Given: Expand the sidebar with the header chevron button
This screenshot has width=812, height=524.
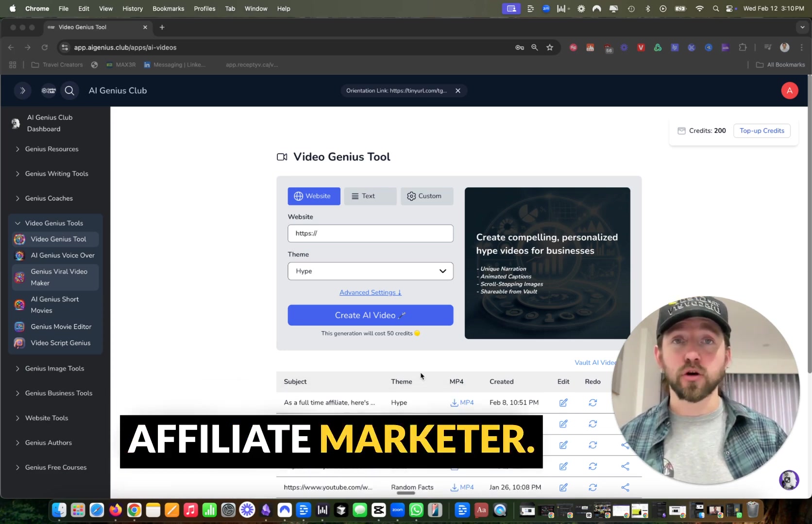Looking at the screenshot, I should (22, 91).
